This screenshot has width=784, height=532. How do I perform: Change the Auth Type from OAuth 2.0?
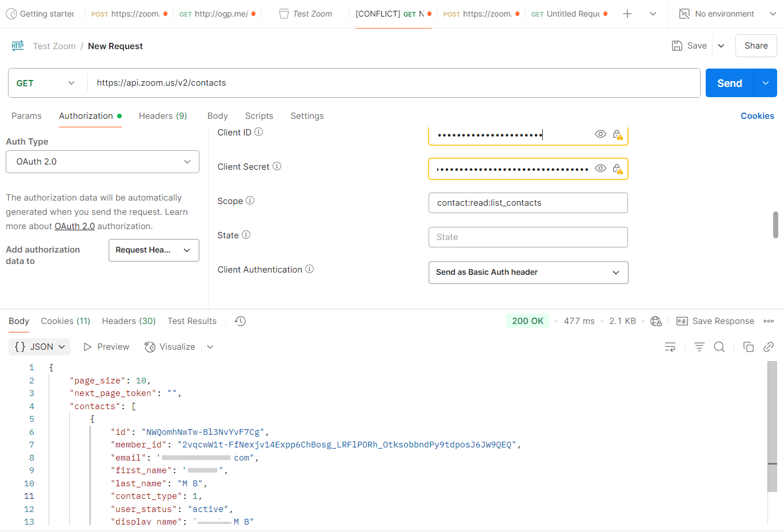102,162
